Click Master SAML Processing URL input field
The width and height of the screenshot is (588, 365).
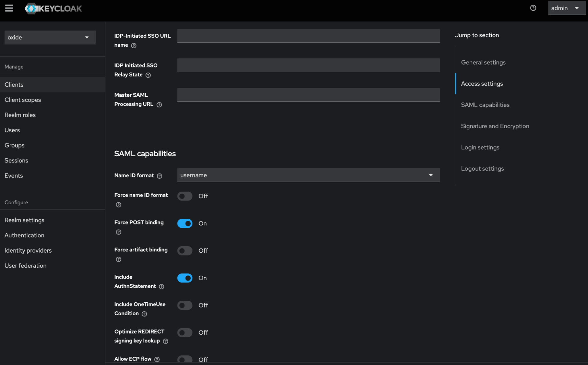pos(308,94)
